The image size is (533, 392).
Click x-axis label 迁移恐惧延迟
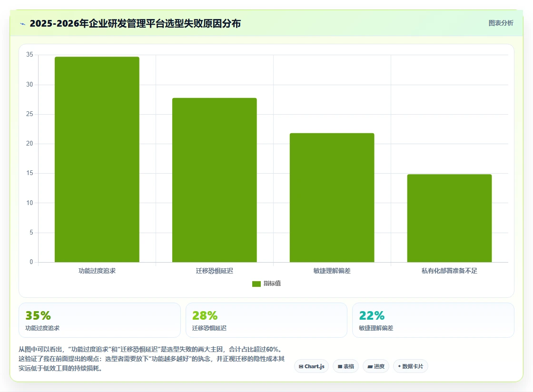click(x=215, y=271)
